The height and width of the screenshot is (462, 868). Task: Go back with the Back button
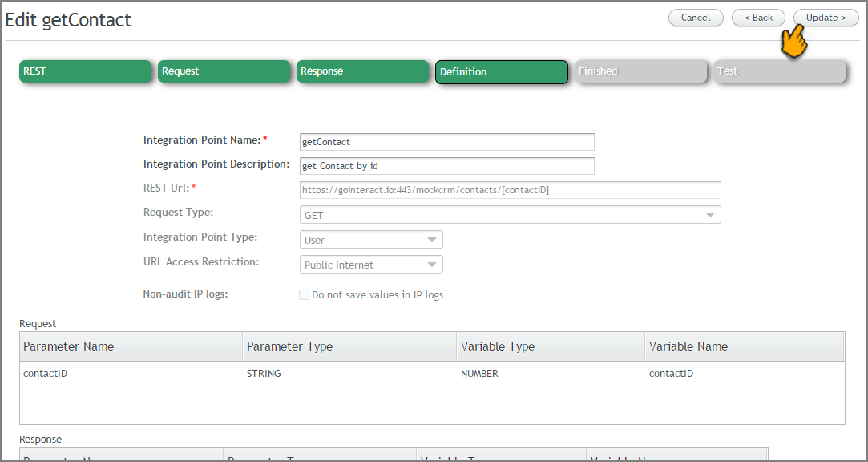(758, 18)
